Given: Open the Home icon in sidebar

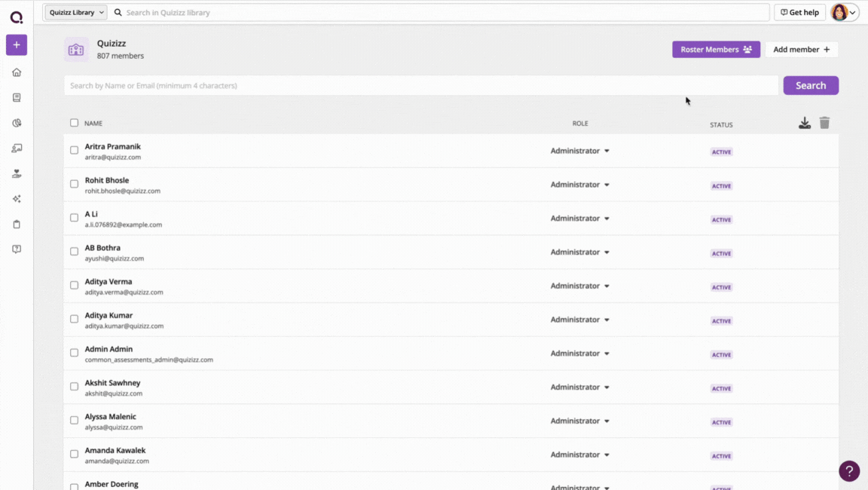Looking at the screenshot, I should point(17,72).
